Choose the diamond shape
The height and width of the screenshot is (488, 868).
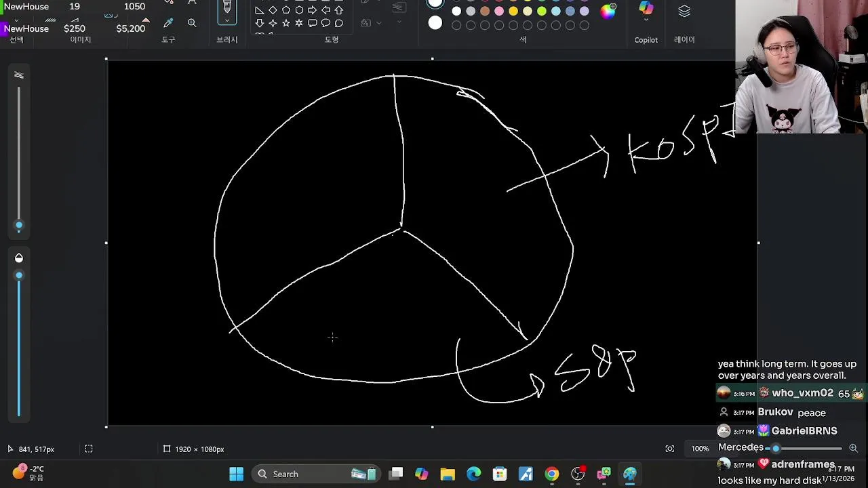273,10
